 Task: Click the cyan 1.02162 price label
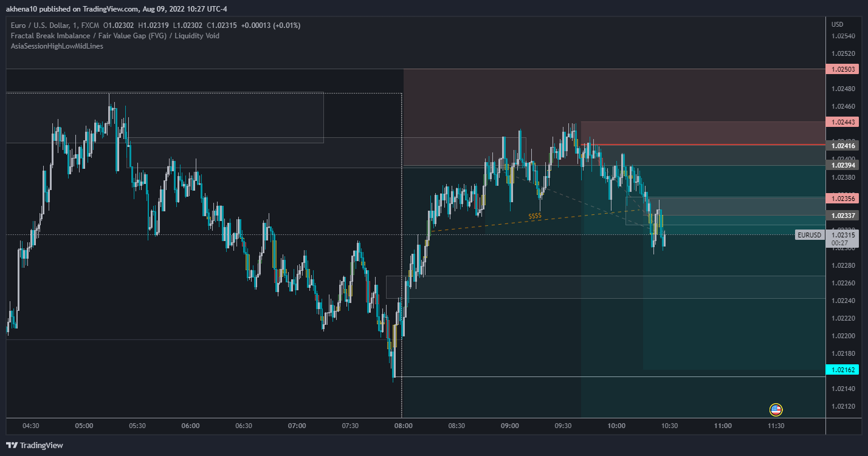click(842, 370)
